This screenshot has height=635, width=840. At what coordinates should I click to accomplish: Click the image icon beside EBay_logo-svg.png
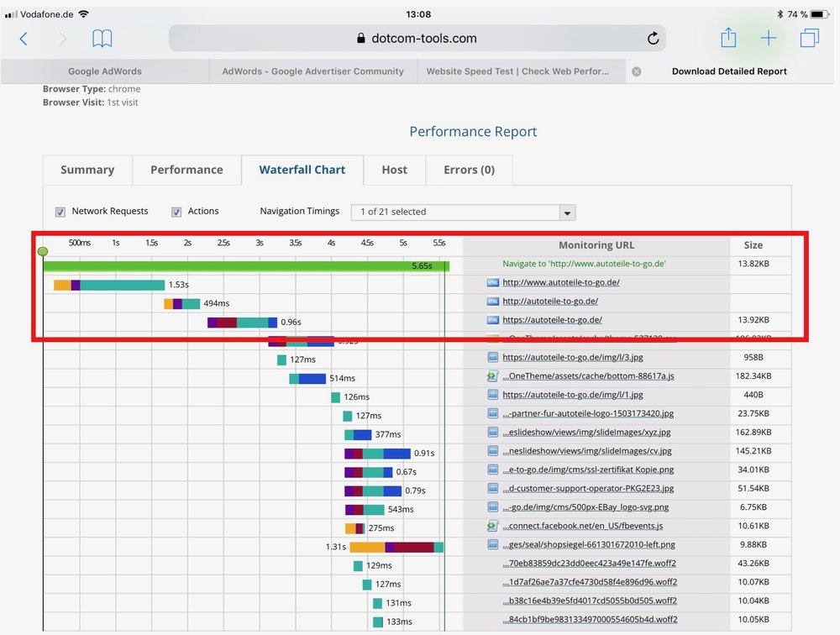tap(493, 507)
